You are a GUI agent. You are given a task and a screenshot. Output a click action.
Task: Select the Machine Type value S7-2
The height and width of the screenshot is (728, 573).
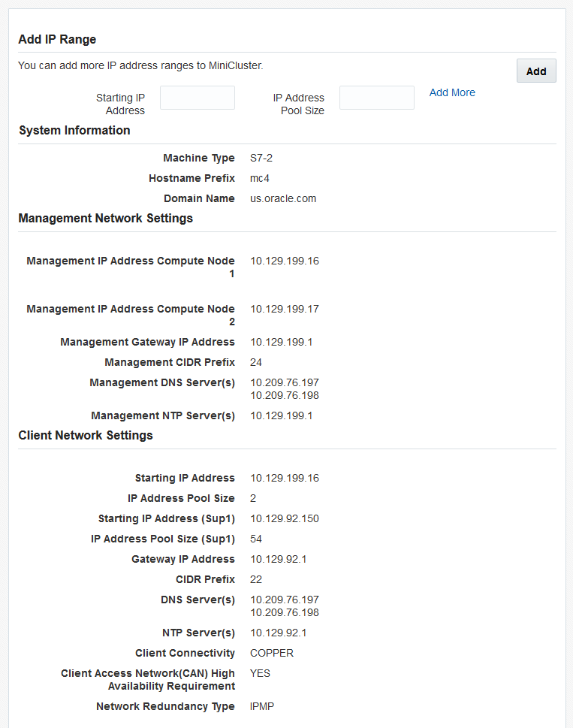click(x=261, y=158)
